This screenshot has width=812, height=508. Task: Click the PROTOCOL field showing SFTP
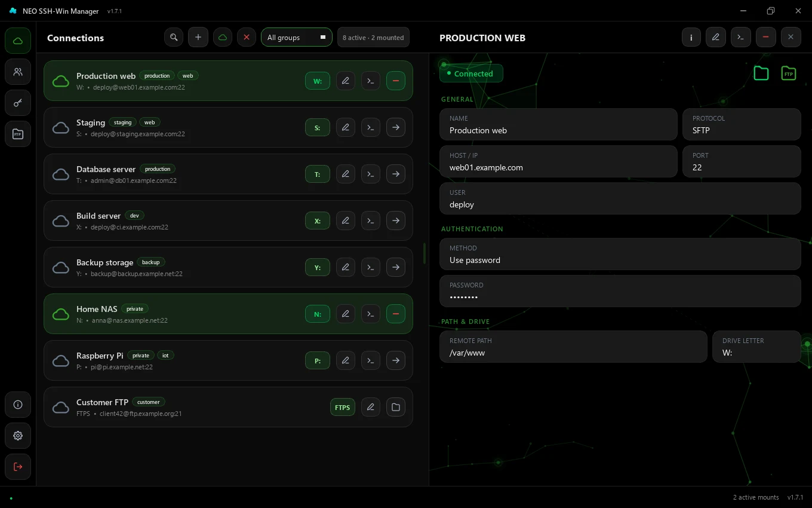click(742, 124)
